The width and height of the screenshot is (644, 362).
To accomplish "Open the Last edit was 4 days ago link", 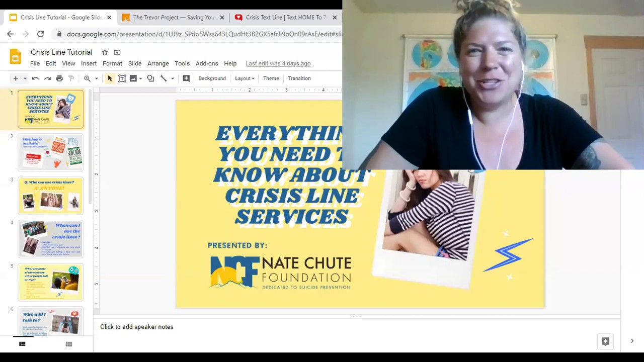I will (278, 63).
